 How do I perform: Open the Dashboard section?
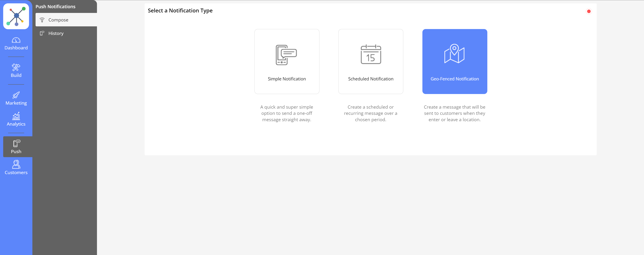coord(16,44)
